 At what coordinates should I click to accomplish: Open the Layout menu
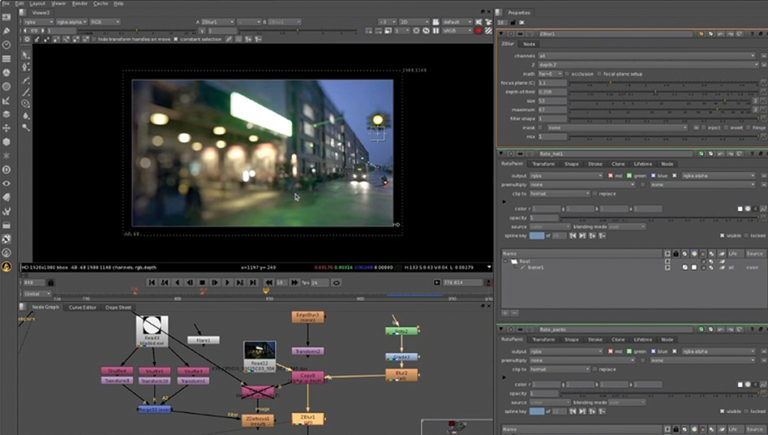tap(37, 3)
